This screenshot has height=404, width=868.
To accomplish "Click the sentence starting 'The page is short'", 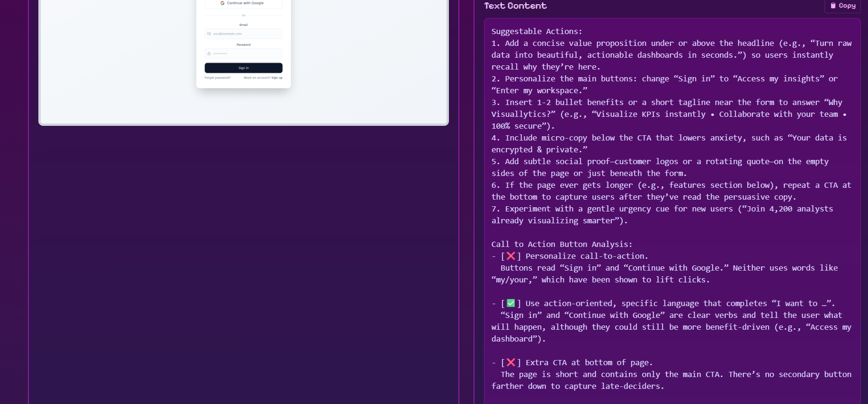I will coord(671,380).
